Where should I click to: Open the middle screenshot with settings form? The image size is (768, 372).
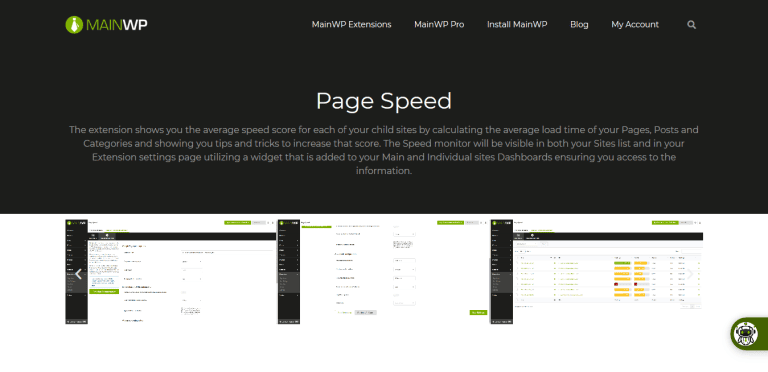384,272
